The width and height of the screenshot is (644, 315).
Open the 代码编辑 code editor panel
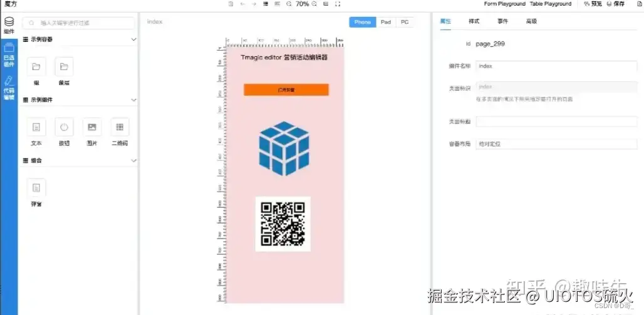pos(9,88)
